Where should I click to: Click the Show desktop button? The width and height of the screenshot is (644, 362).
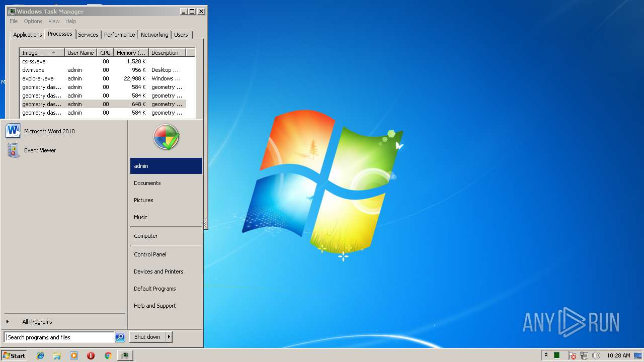[x=638, y=355]
